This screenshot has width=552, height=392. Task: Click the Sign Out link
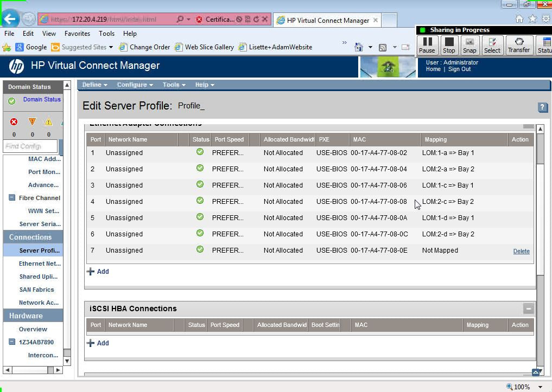[x=459, y=69]
